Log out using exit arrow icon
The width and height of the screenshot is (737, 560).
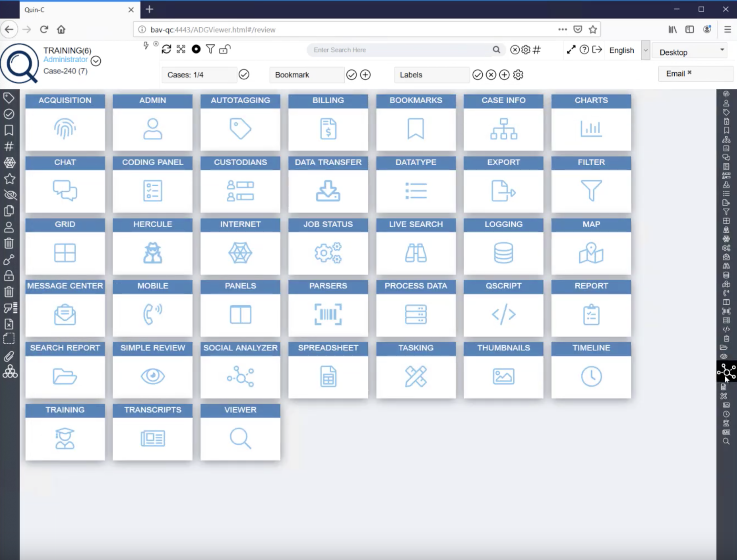click(x=597, y=50)
